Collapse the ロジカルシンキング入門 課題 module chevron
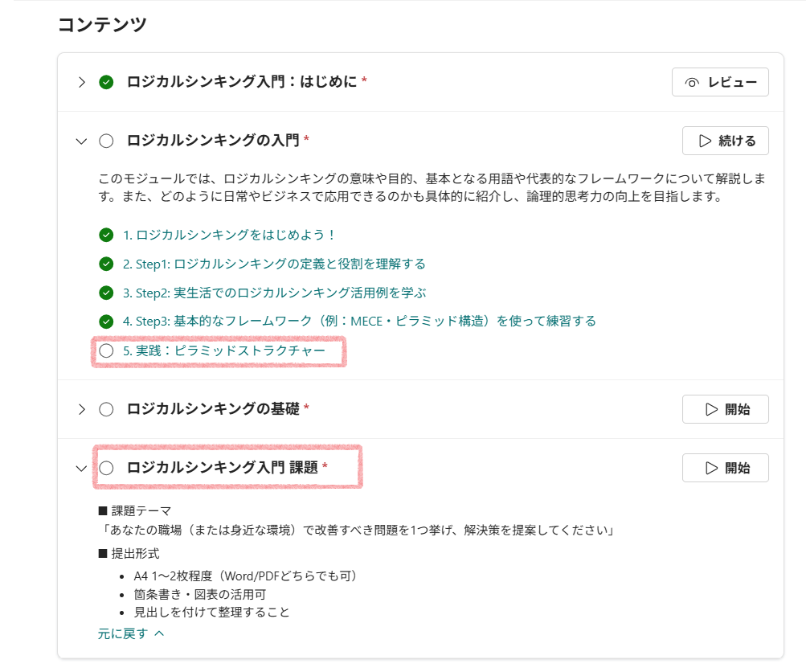 pos(81,468)
